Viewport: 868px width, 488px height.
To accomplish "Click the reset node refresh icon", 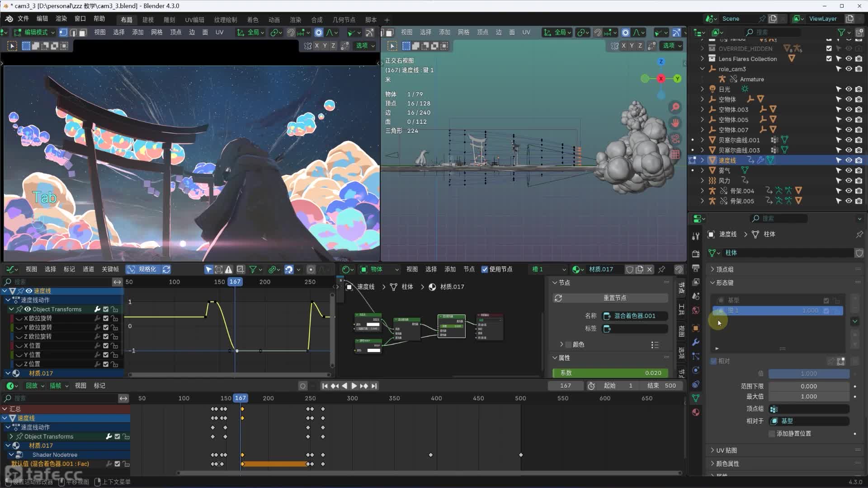I will [x=558, y=298].
